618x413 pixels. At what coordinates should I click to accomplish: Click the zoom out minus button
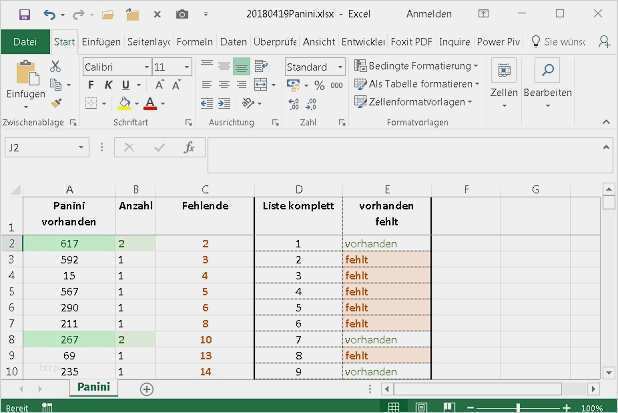point(471,408)
